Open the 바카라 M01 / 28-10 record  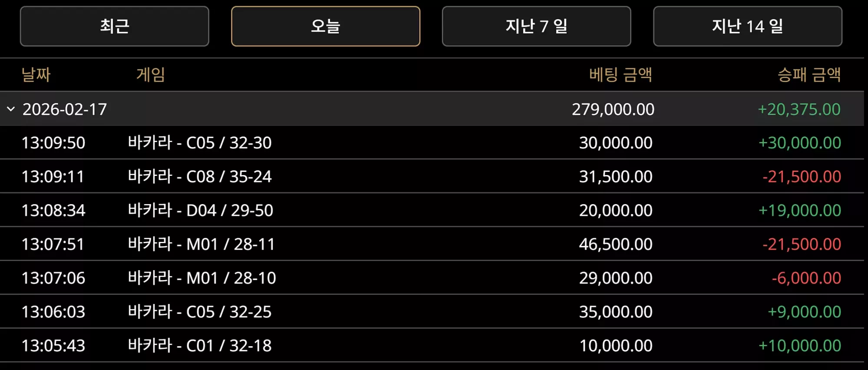[432, 278]
